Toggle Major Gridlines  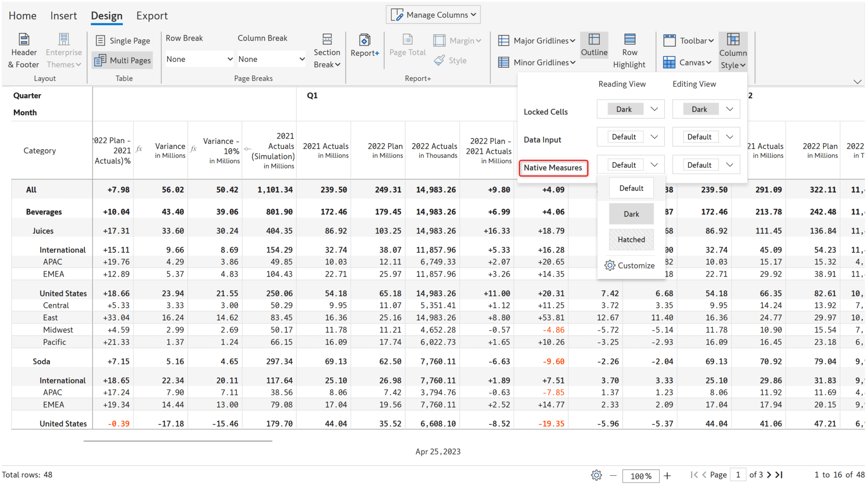[x=536, y=40]
